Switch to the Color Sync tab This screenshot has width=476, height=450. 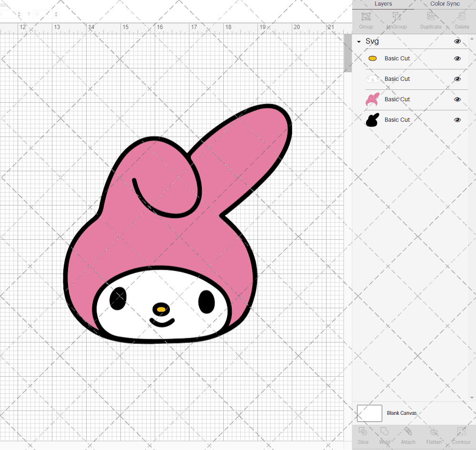pos(445,4)
